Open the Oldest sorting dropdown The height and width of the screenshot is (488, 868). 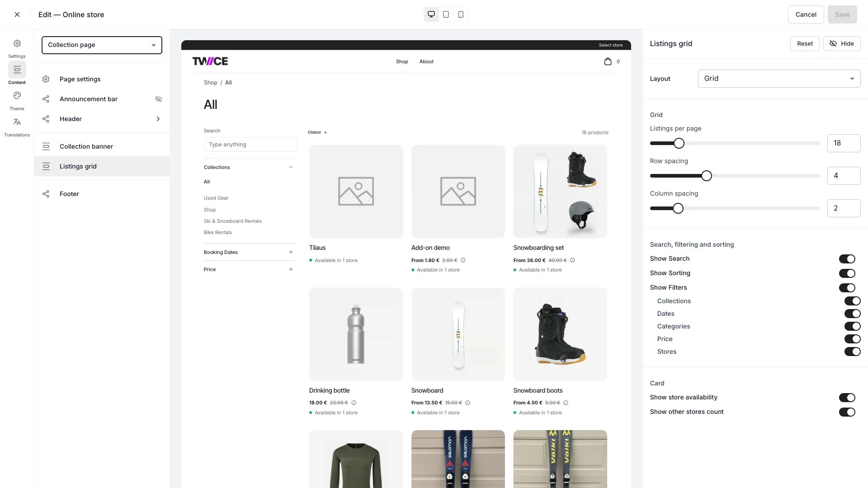coord(317,132)
